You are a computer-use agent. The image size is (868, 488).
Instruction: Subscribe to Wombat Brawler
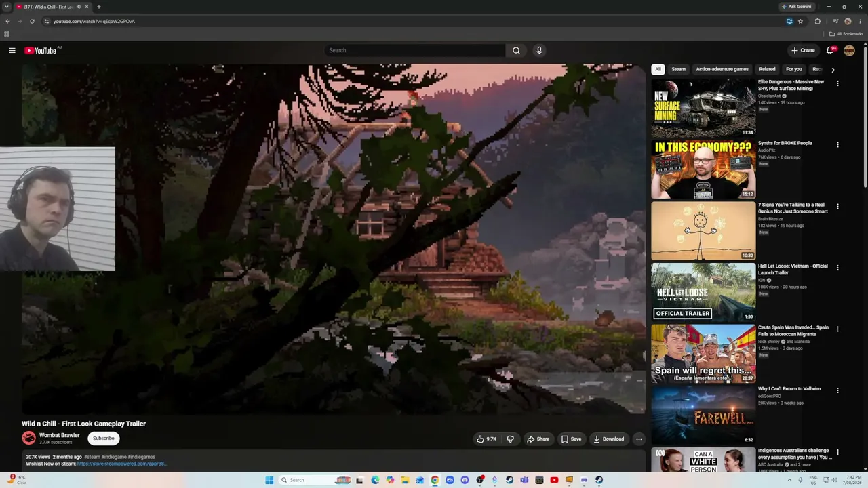104,439
